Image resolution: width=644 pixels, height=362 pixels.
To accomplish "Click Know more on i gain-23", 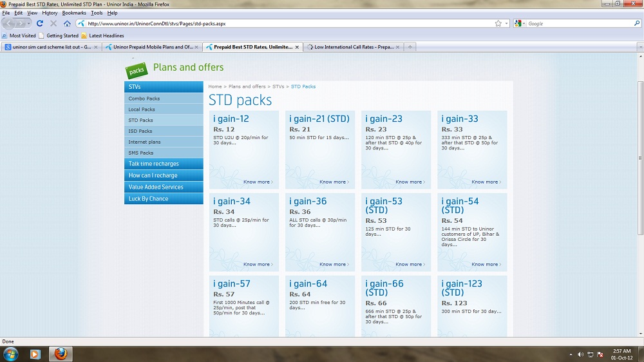I will [x=410, y=182].
